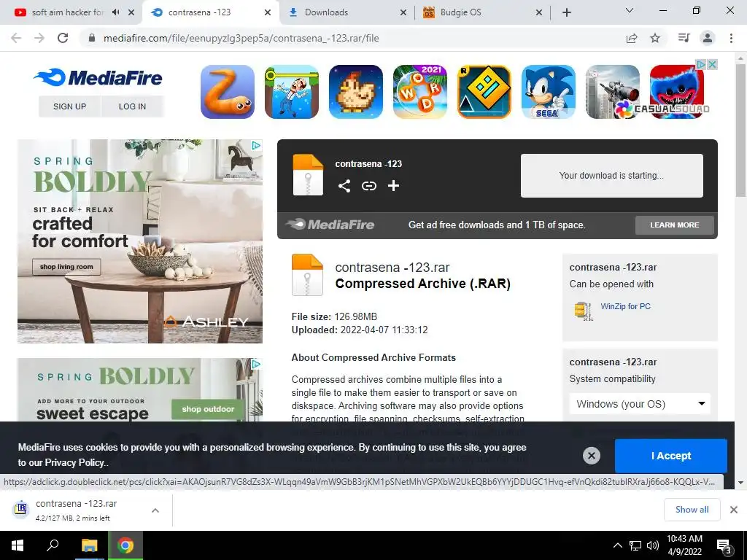Click the MediaFire logo at top left

coord(98,77)
